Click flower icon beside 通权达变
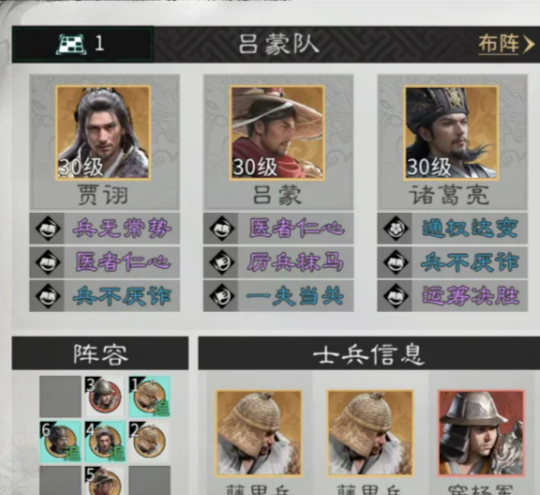 [396, 228]
